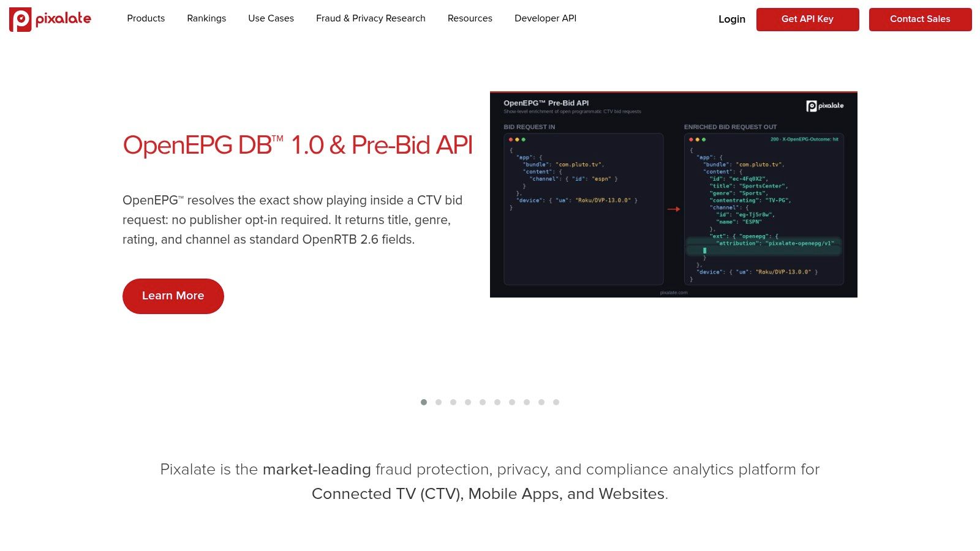Viewport: 980px width, 551px height.
Task: Select the tenth carousel slide dot
Action: pyautogui.click(x=556, y=402)
